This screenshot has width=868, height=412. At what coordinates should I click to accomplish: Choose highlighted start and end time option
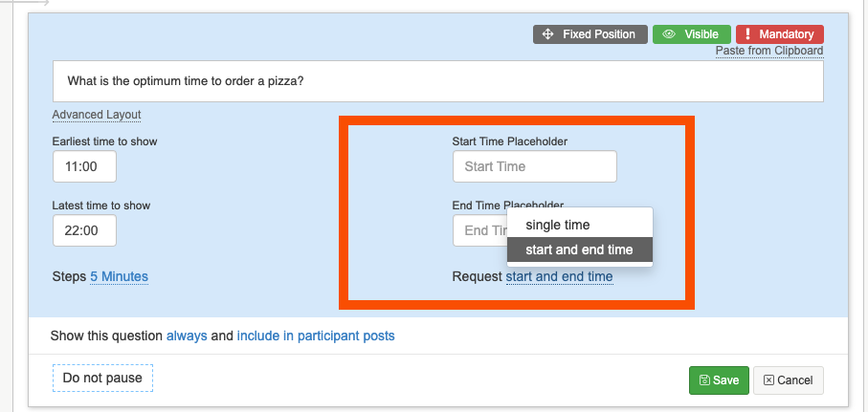[579, 249]
